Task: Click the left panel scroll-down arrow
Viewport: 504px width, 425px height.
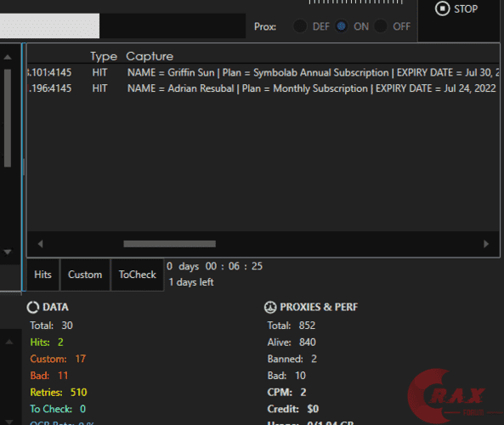Action: pyautogui.click(x=8, y=252)
